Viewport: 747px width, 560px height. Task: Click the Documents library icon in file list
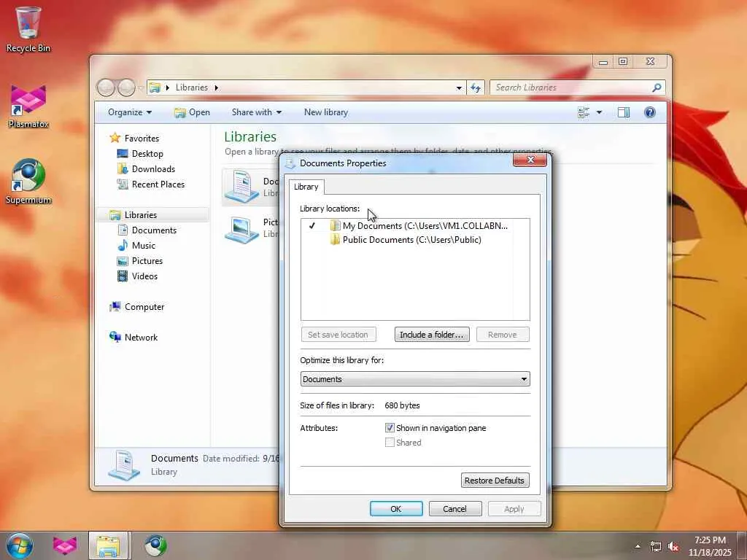[242, 186]
